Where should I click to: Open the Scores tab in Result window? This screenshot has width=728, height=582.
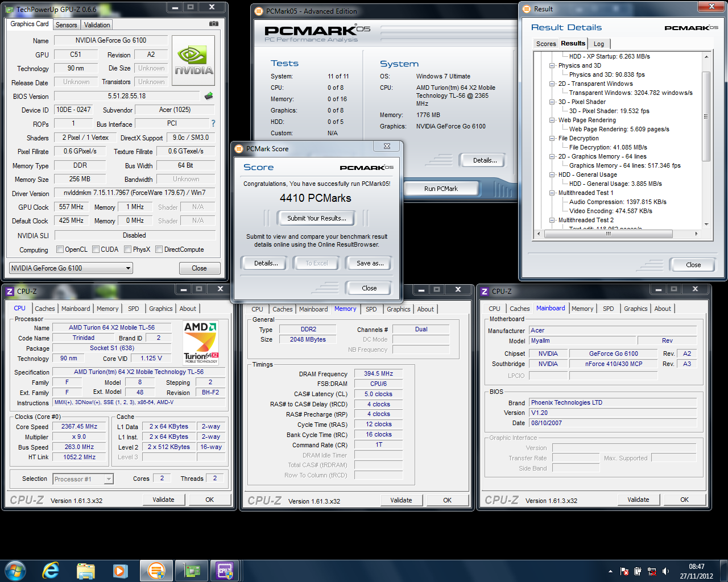[x=546, y=44]
